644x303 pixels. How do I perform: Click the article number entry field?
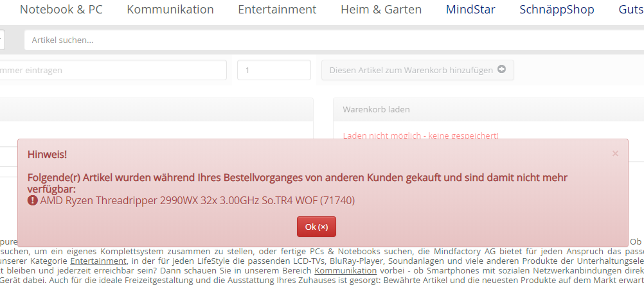pos(113,70)
